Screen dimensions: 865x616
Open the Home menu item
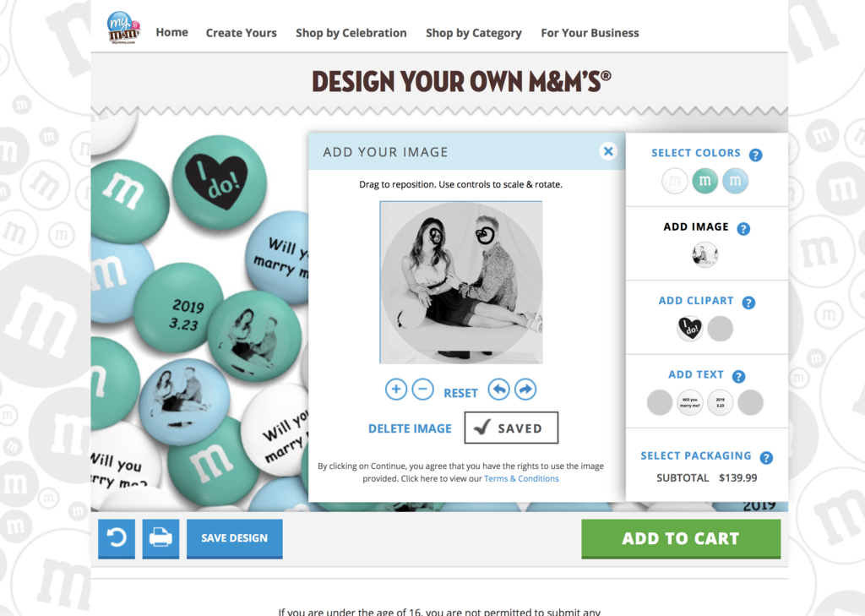(x=171, y=33)
